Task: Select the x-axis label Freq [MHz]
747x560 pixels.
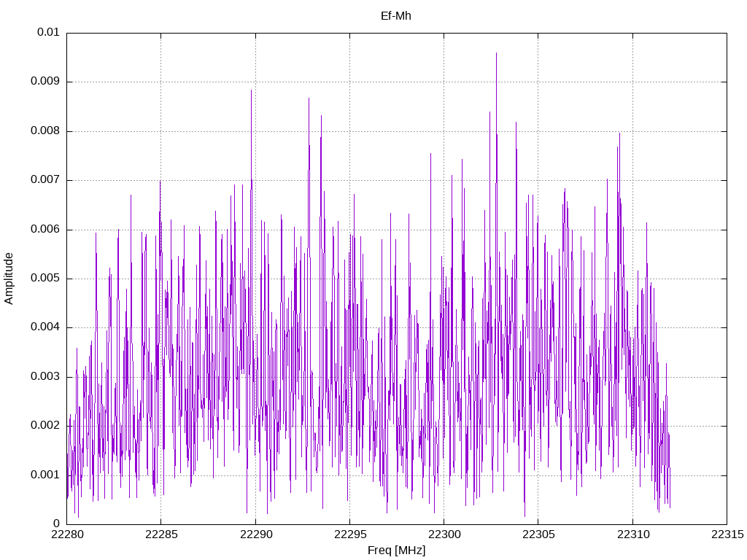Action: (x=396, y=550)
